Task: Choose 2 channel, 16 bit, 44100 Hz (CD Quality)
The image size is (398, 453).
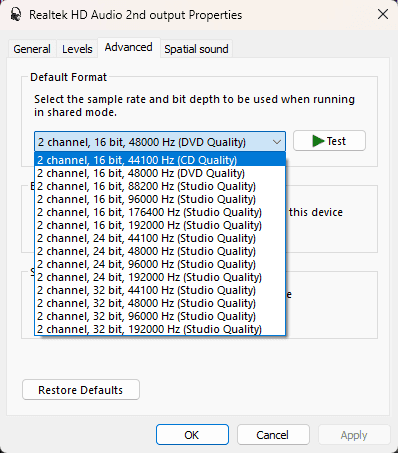Action: [x=160, y=160]
